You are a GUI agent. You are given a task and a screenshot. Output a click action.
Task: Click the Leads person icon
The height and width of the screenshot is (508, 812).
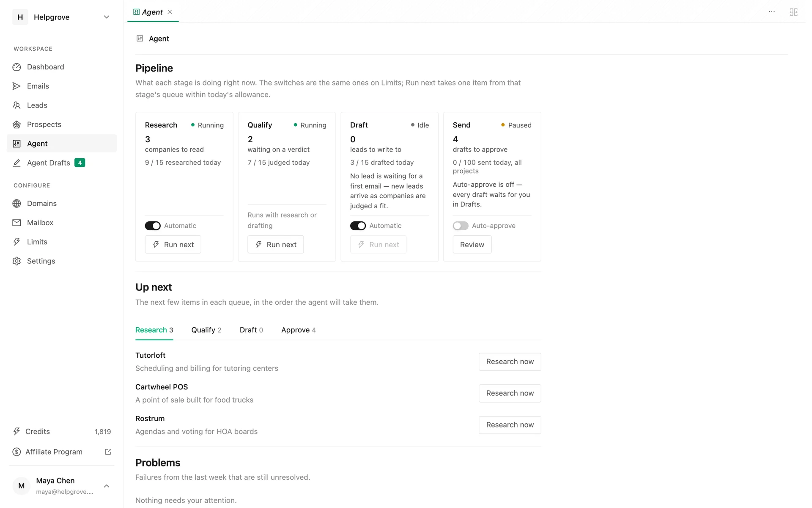click(16, 105)
